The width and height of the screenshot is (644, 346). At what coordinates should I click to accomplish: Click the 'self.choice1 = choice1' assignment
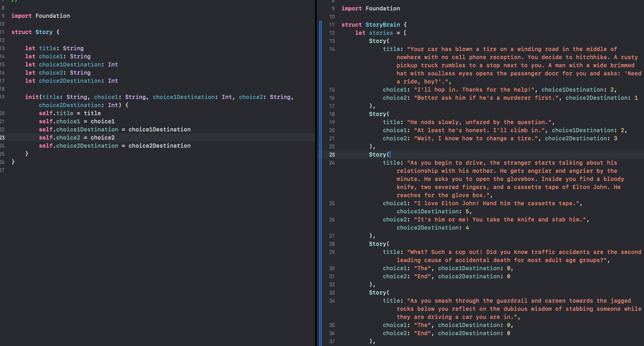77,121
